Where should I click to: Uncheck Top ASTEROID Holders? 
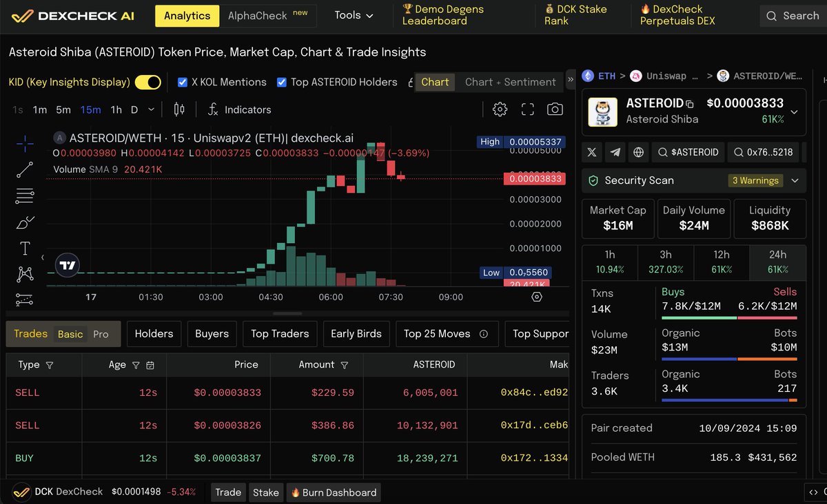(x=282, y=82)
